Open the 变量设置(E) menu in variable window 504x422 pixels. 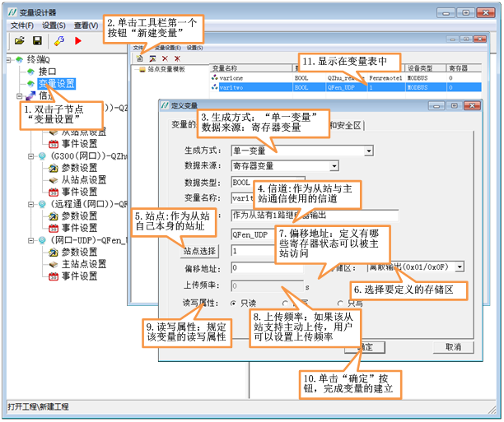[167, 48]
